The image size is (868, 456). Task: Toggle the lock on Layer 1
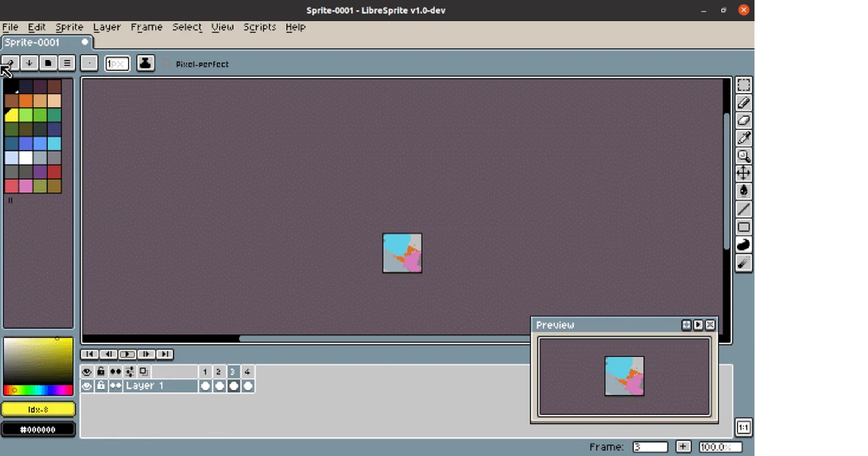coord(101,387)
